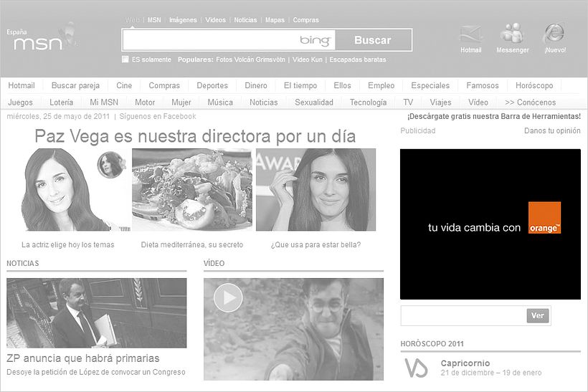
Task: Go to the Sexualidad section
Action: (x=314, y=102)
